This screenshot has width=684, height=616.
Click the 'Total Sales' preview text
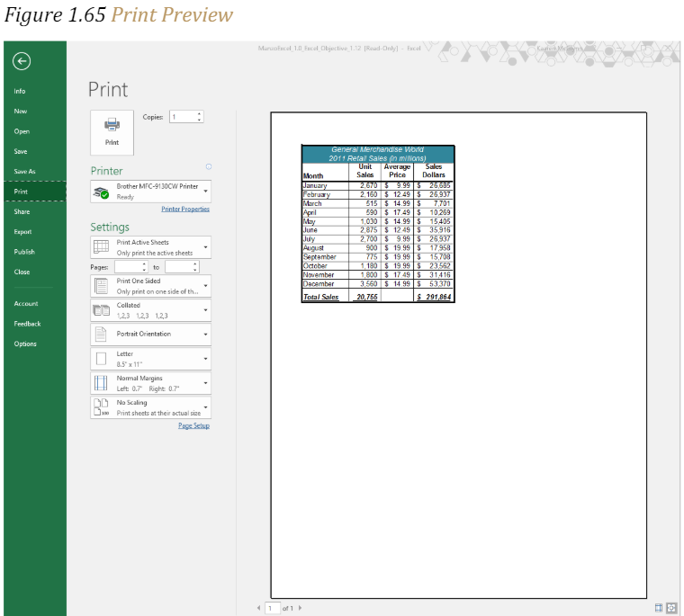[x=320, y=297]
